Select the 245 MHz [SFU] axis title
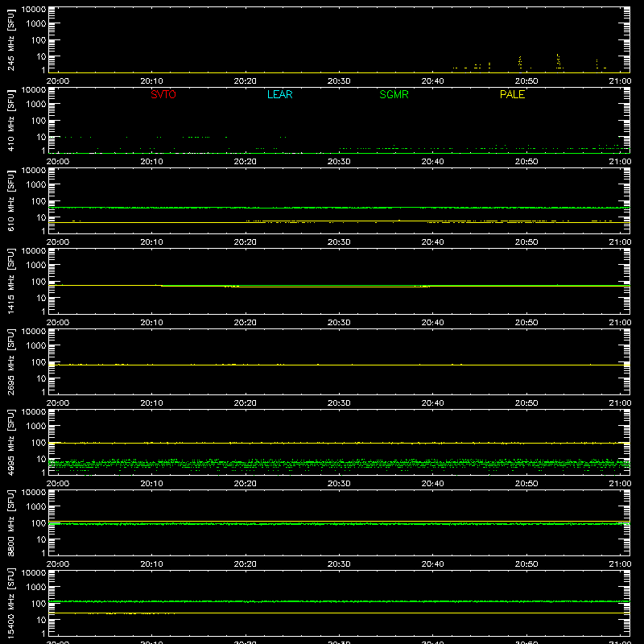This screenshot has height=644, width=644. coord(10,40)
